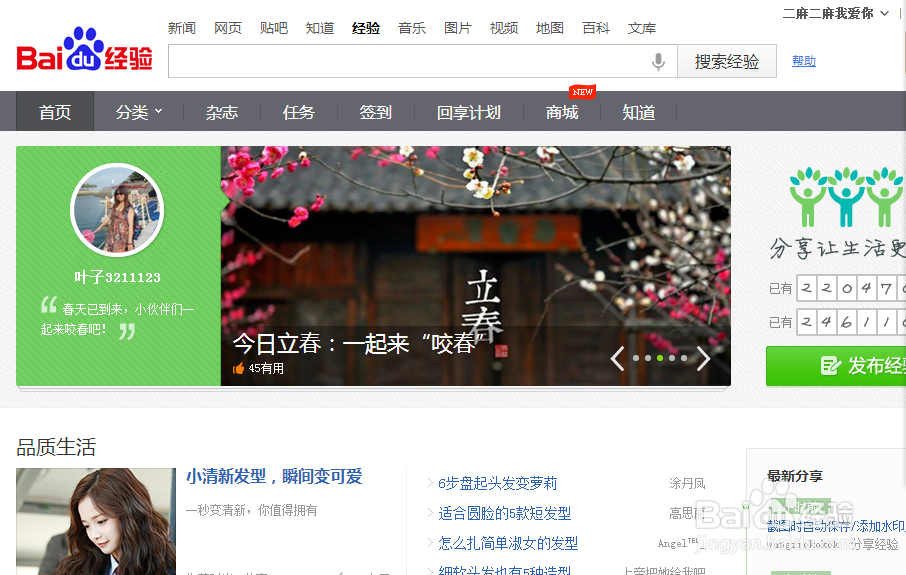906x575 pixels.
Task: Click the next slide arrow on banner
Action: tap(703, 358)
